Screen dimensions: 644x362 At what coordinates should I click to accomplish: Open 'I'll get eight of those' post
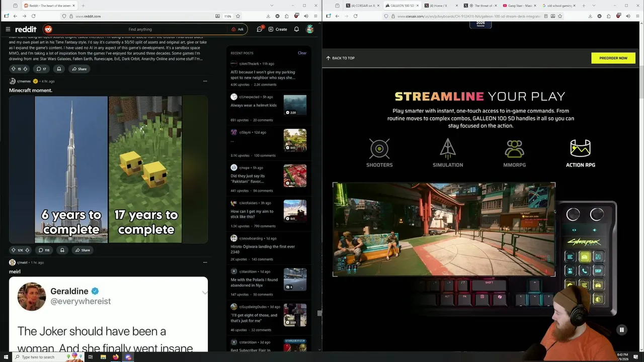[254, 318]
